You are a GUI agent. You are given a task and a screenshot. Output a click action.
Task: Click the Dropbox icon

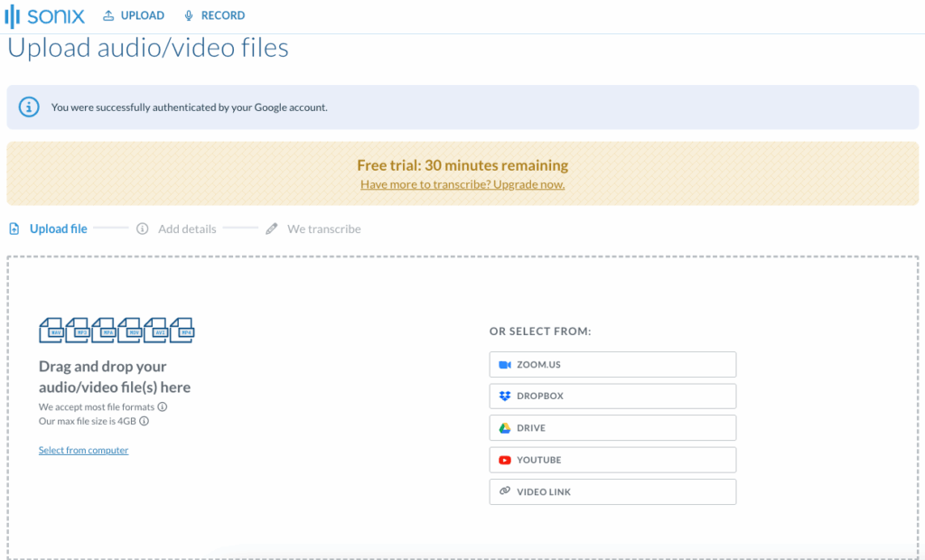tap(506, 396)
